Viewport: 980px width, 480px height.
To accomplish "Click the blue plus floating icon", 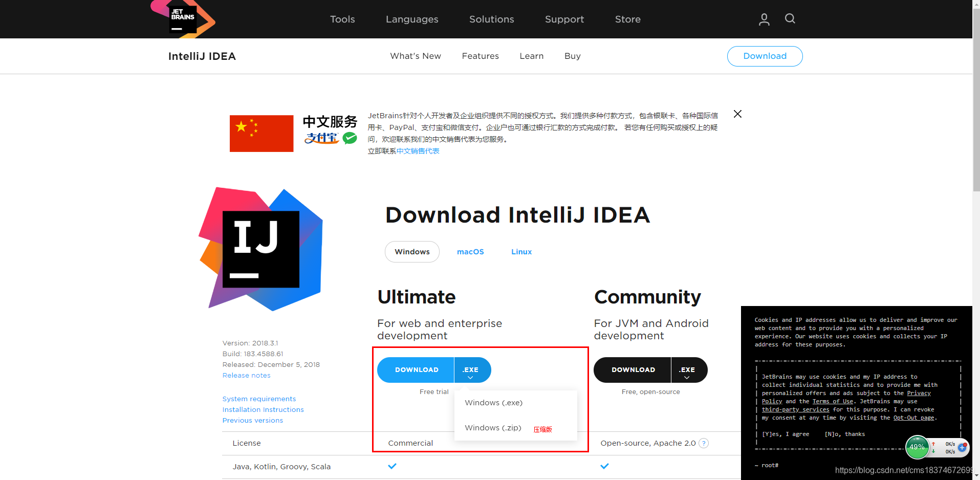I will 962,447.
